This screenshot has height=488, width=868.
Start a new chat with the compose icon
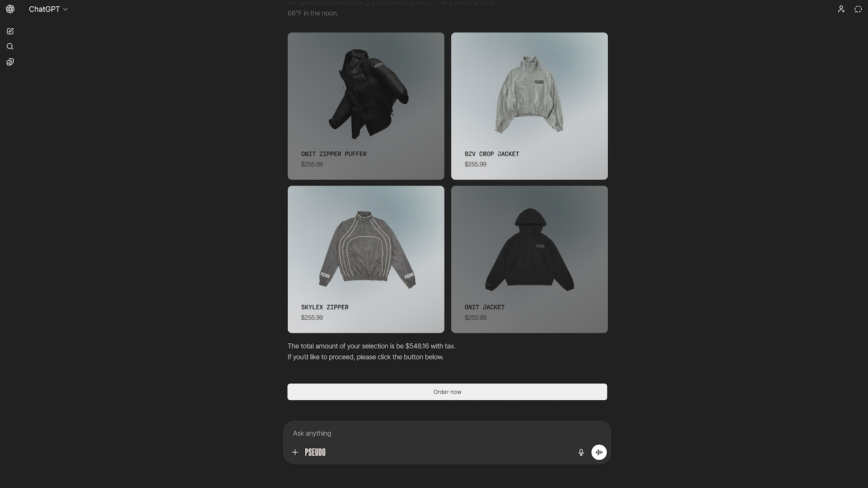click(10, 31)
